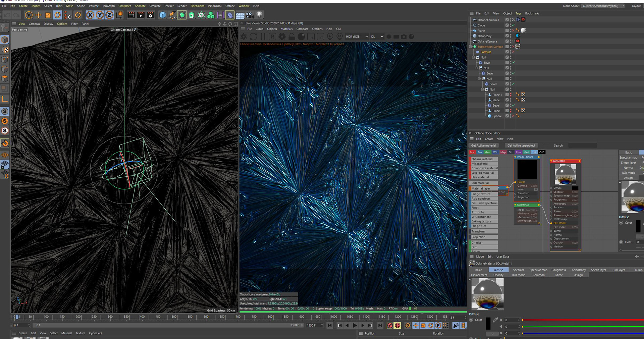This screenshot has width=644, height=339.
Task: Open the HDR sRGB dropdown
Action: click(357, 37)
